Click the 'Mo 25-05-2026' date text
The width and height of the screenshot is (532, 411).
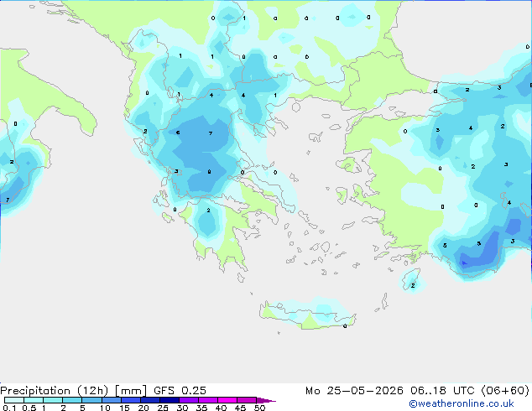pos(354,391)
